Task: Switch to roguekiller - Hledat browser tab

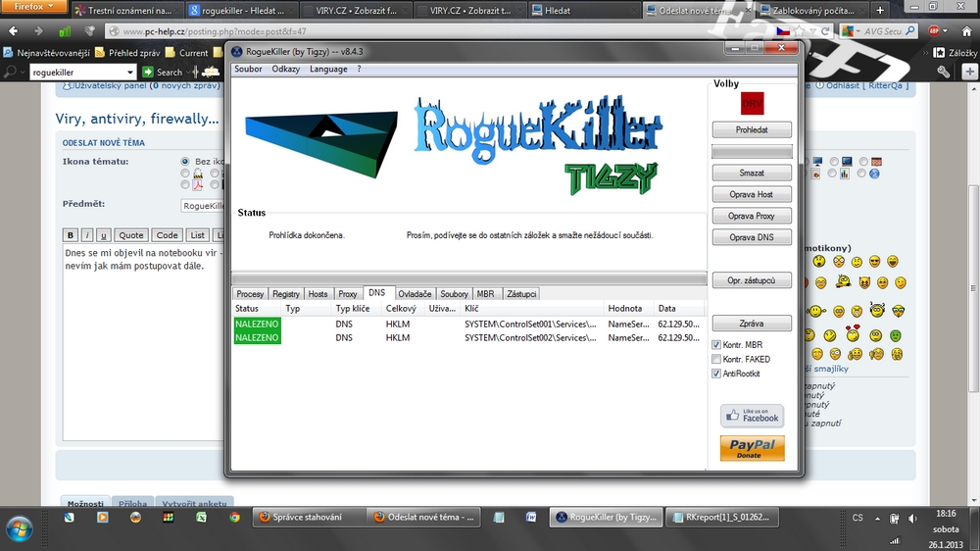Action: pos(240,10)
